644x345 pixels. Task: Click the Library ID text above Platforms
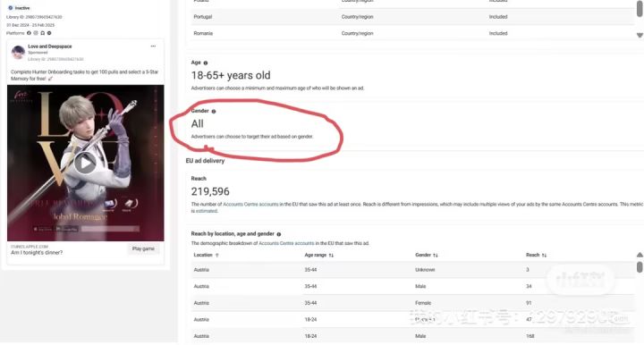click(34, 17)
